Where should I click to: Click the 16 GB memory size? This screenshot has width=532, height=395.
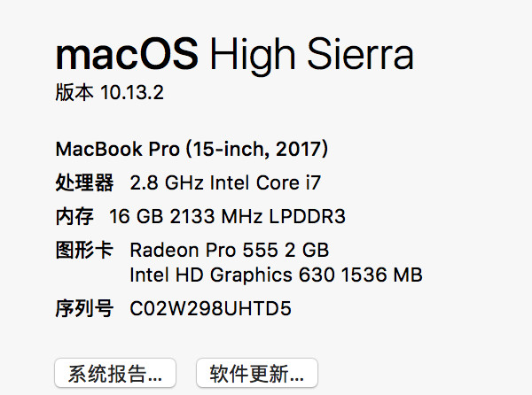(133, 215)
